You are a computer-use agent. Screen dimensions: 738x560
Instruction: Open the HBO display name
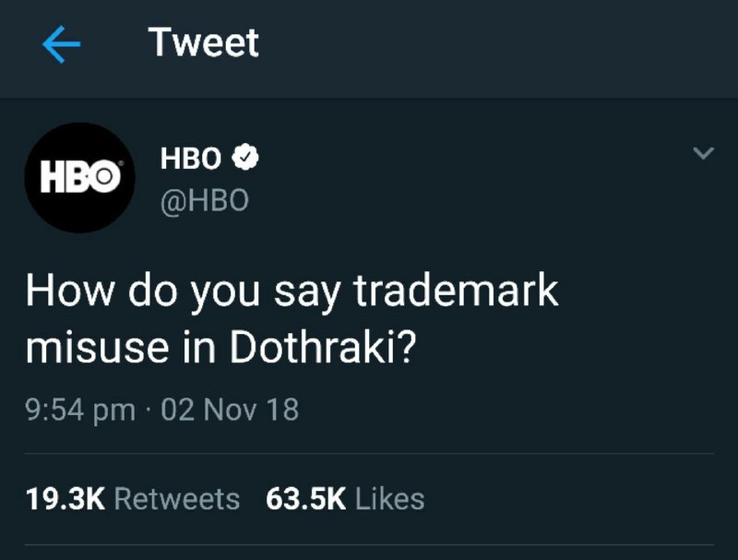pyautogui.click(x=191, y=158)
